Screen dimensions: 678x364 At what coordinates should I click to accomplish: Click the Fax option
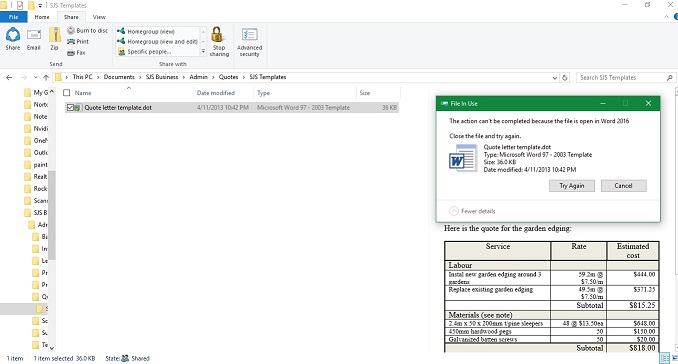[76, 53]
